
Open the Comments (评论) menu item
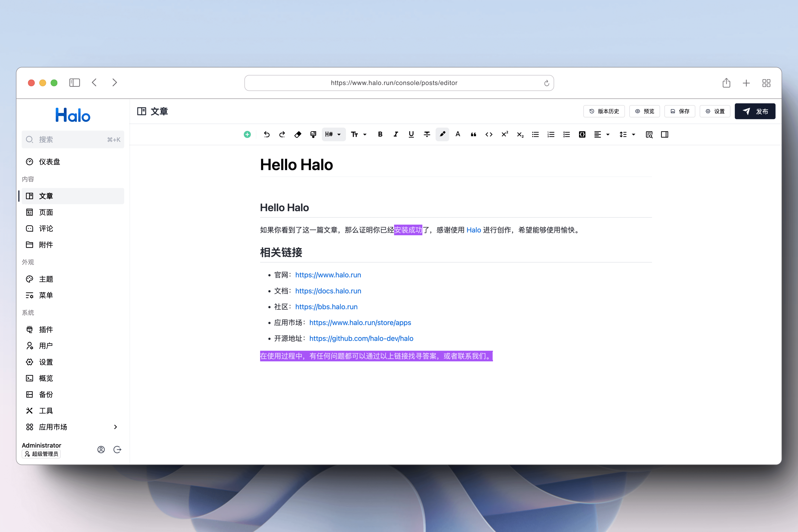click(x=73, y=229)
